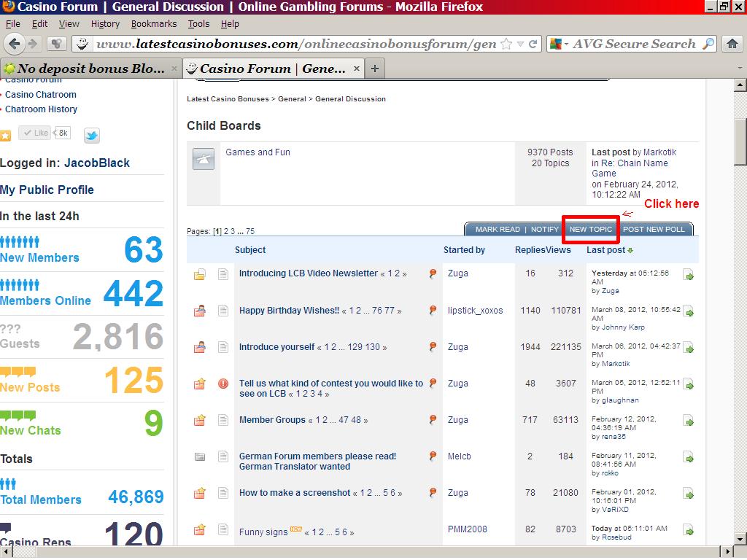Click the alert icon beside contest topic
747x560 pixels.
pyautogui.click(x=223, y=384)
